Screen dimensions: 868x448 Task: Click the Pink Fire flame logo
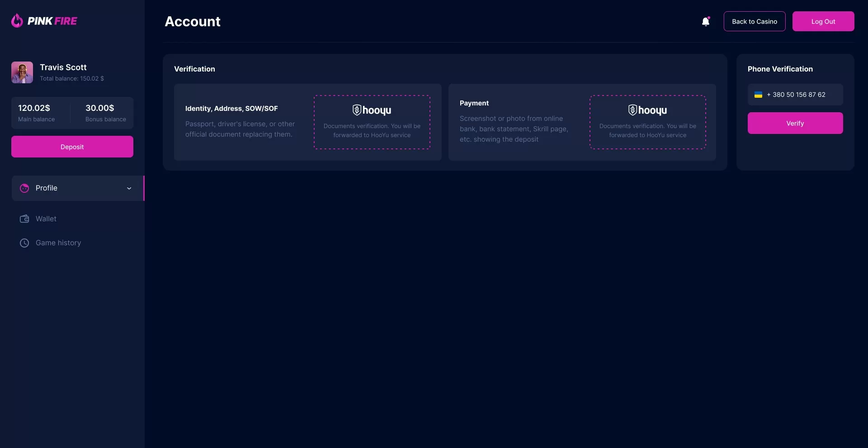point(17,21)
